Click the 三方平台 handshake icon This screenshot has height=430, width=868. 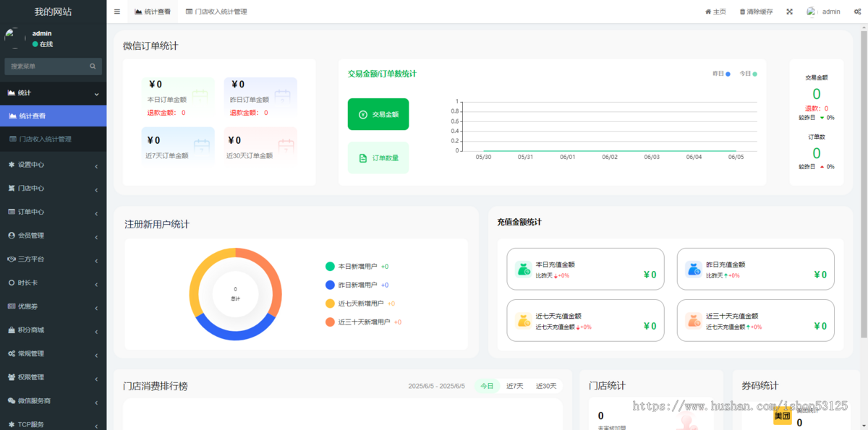12,259
